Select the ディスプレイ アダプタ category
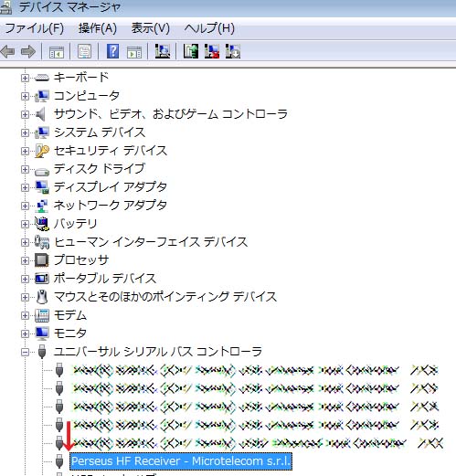 [111, 187]
